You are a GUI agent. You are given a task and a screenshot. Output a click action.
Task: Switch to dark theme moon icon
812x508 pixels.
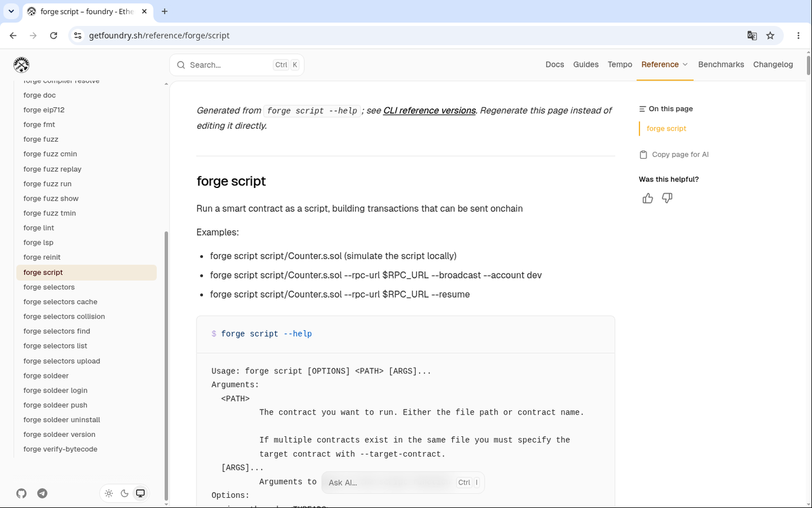125,493
